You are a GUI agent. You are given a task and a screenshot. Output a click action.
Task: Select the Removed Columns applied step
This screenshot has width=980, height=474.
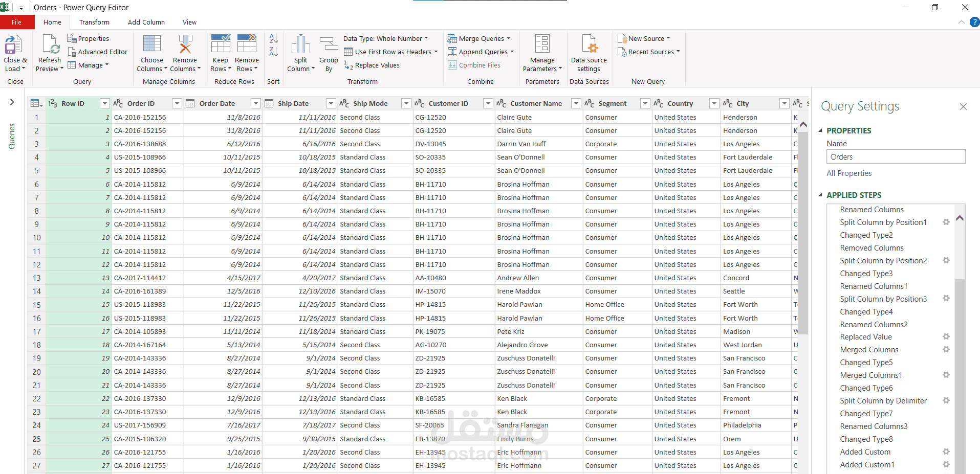[x=872, y=248]
